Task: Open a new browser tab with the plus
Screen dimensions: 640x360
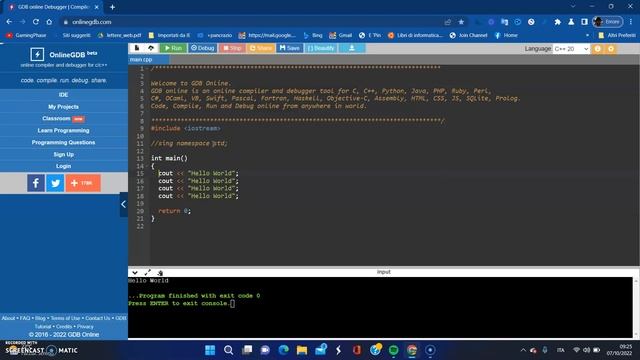Action: click(112, 7)
